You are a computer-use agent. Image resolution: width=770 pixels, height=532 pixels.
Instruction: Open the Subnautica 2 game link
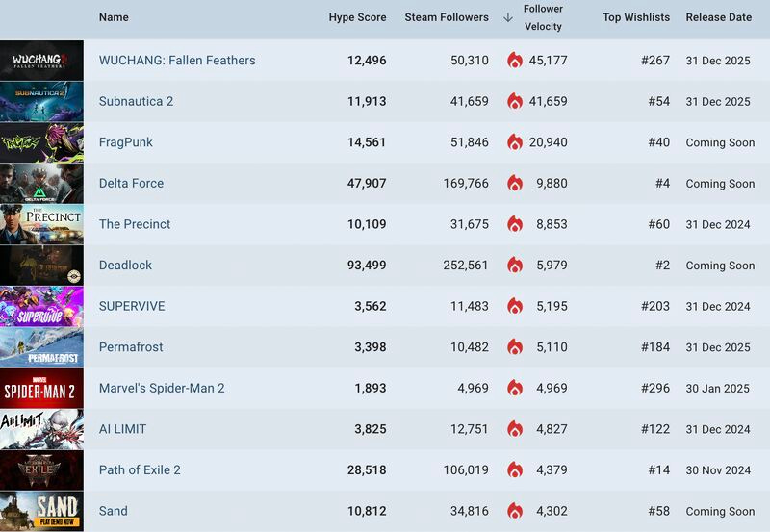click(x=136, y=101)
